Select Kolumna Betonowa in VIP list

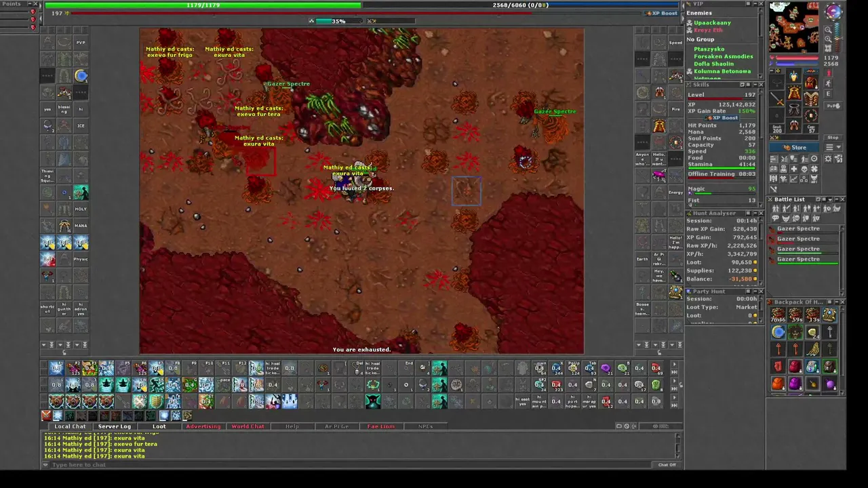pyautogui.click(x=722, y=71)
